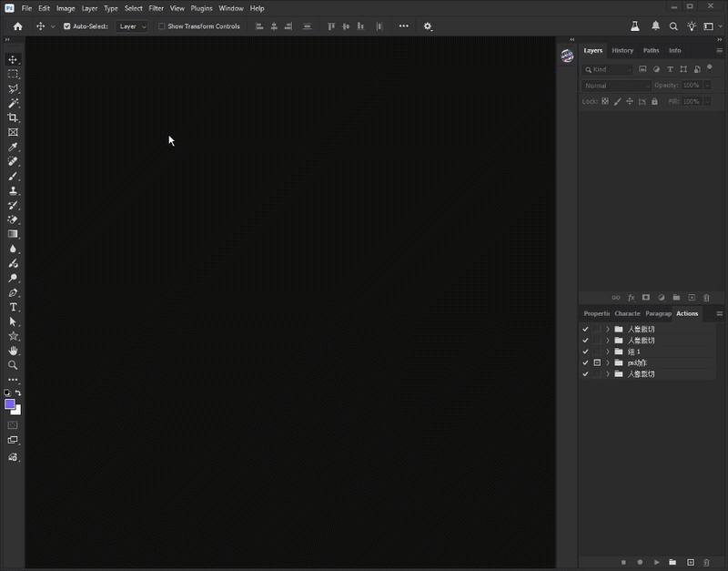Select the Gradient tool
This screenshot has width=728, height=571.
coord(13,234)
